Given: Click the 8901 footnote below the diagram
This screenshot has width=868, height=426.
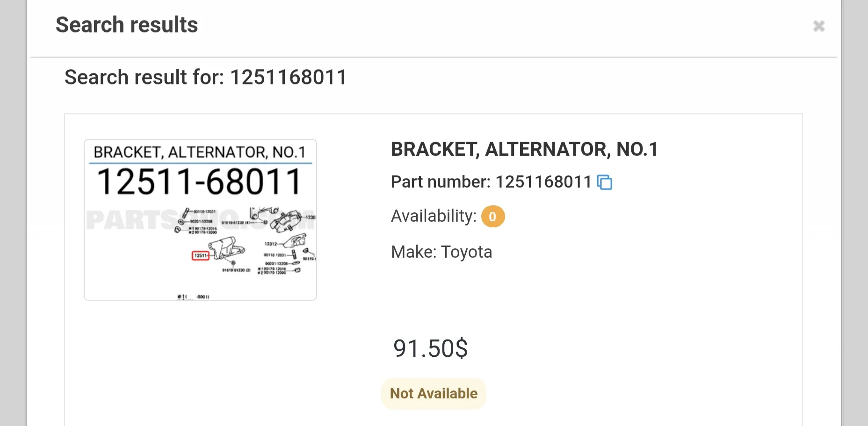Looking at the screenshot, I should pyautogui.click(x=203, y=296).
